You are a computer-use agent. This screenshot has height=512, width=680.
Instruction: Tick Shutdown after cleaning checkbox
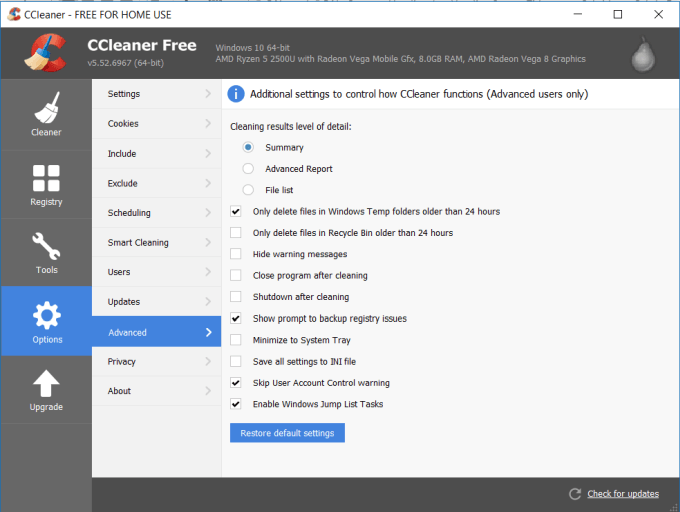(x=236, y=297)
